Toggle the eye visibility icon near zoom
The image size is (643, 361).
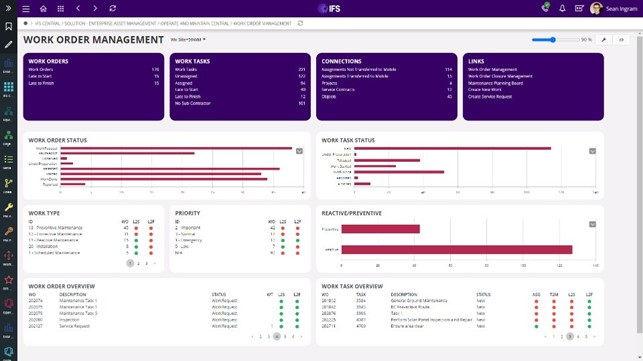tap(621, 40)
